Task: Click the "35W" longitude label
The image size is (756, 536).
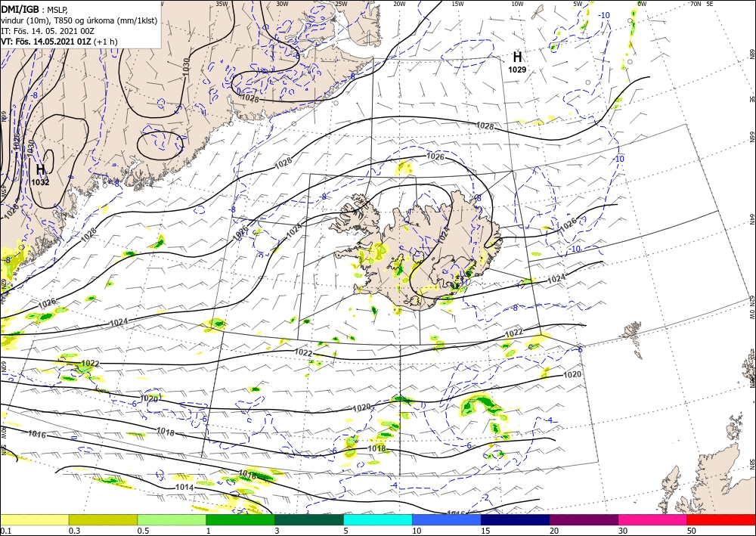Action: coord(222,3)
